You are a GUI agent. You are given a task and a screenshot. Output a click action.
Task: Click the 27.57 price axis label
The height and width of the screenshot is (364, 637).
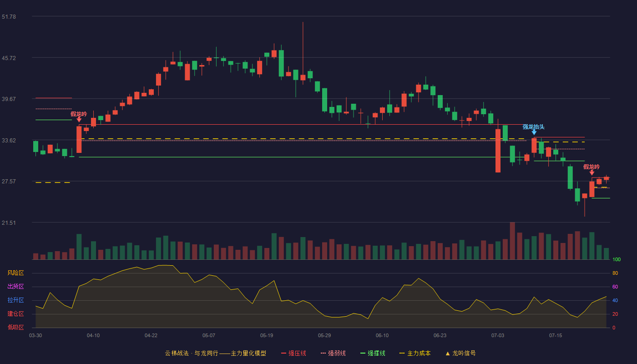click(9, 182)
